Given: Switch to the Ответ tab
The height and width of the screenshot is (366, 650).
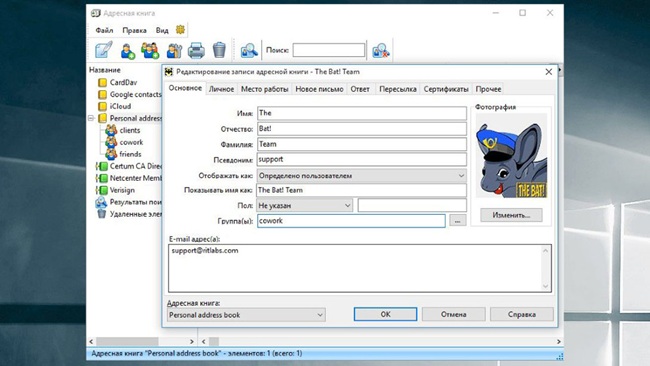Looking at the screenshot, I should coord(360,89).
